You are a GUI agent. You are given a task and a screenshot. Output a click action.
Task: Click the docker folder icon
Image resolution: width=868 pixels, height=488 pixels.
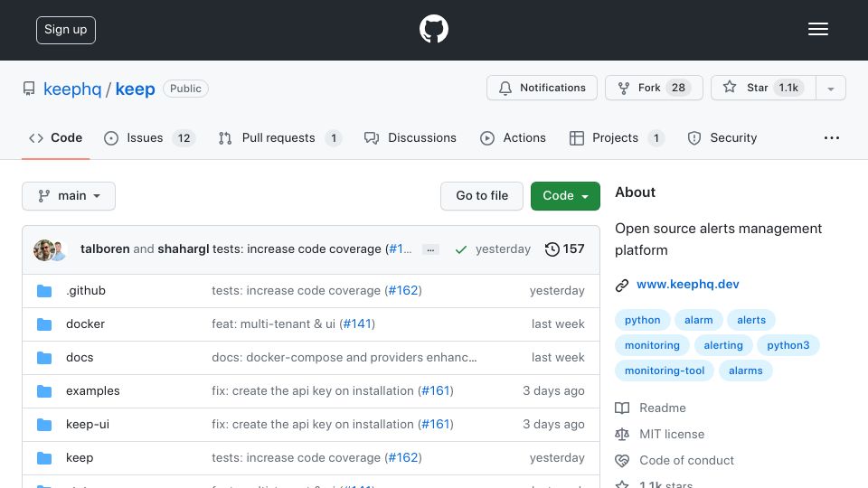(44, 324)
